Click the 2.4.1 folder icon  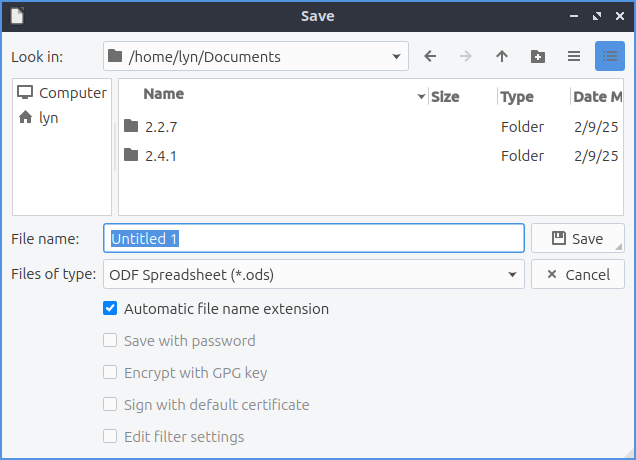pos(131,155)
